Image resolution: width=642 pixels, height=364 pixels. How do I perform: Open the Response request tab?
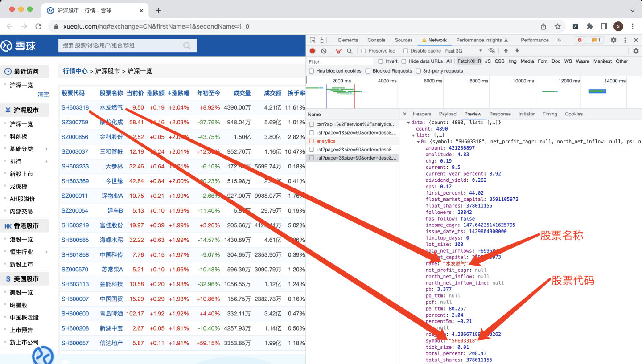point(500,114)
